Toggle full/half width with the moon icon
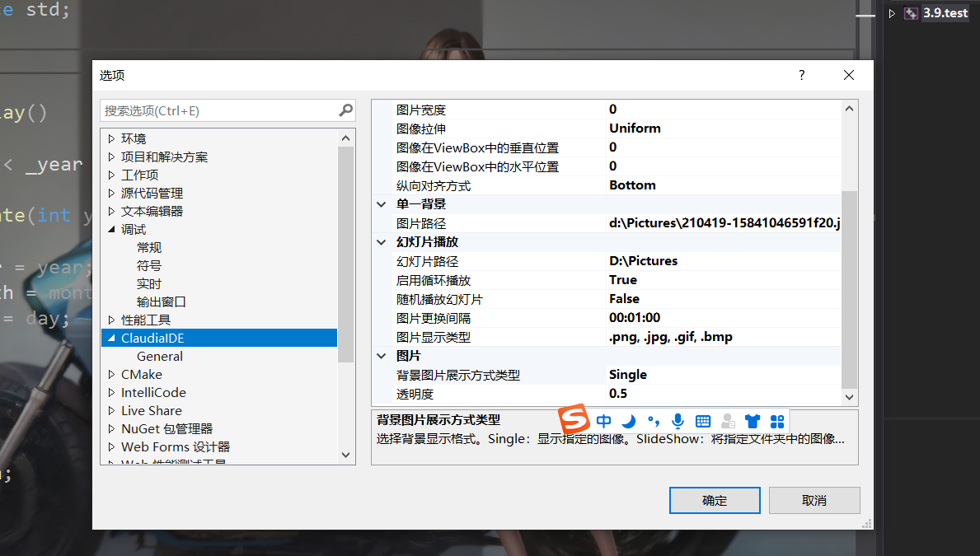This screenshot has height=556, width=980. coord(628,420)
